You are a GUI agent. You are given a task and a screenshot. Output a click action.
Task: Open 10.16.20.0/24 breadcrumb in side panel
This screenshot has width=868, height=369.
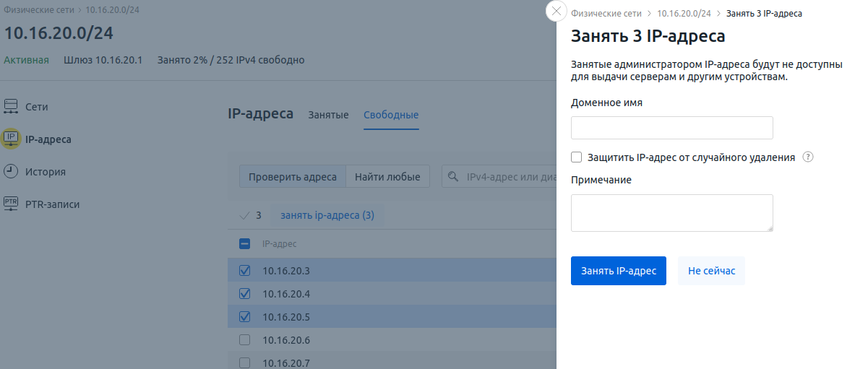pyautogui.click(x=684, y=13)
